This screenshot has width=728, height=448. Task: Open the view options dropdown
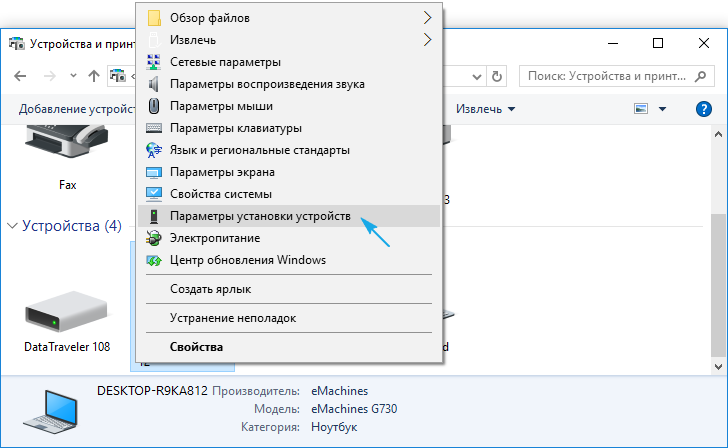(662, 108)
